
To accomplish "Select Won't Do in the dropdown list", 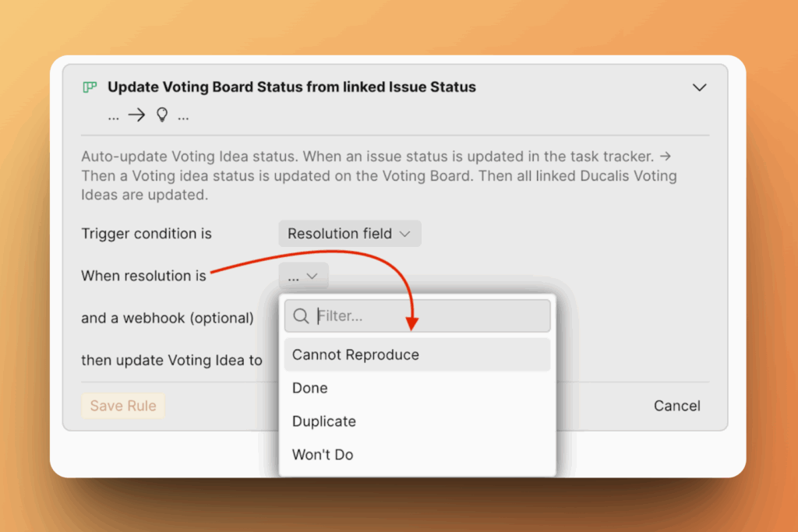I will [323, 455].
